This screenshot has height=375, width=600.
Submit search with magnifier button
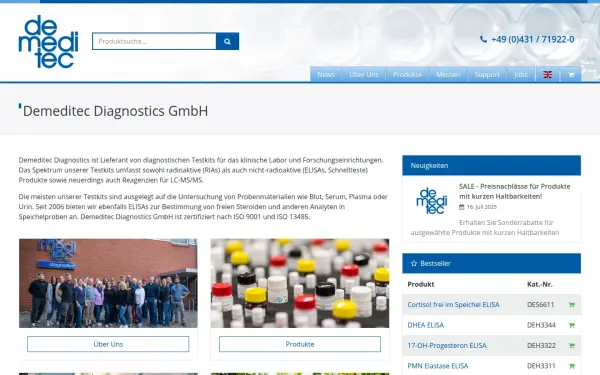click(227, 41)
